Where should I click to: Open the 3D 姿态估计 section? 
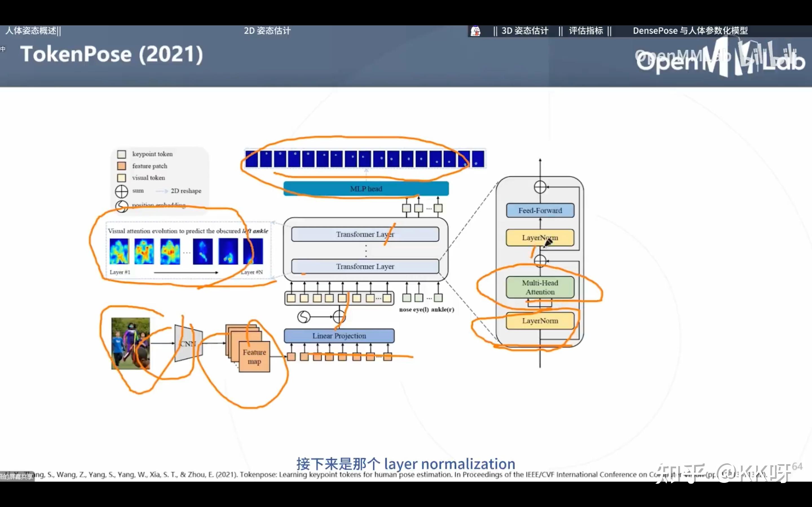pos(524,30)
